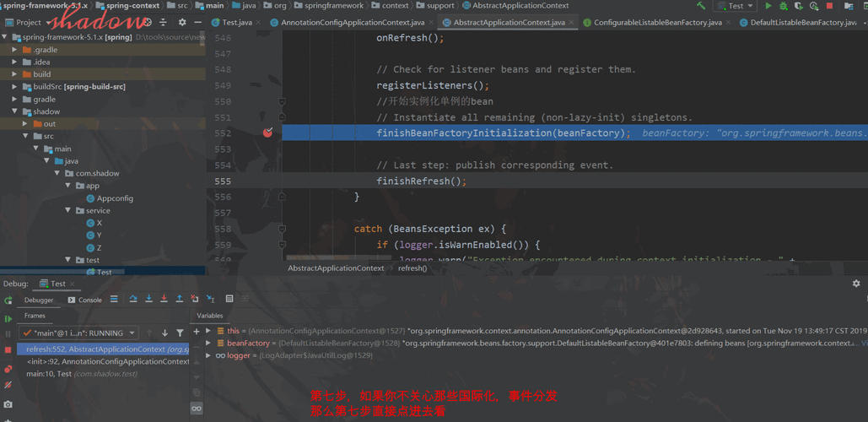This screenshot has height=422, width=868.
Task: Drop frame icon in debugger toolbar
Action: 195,299
